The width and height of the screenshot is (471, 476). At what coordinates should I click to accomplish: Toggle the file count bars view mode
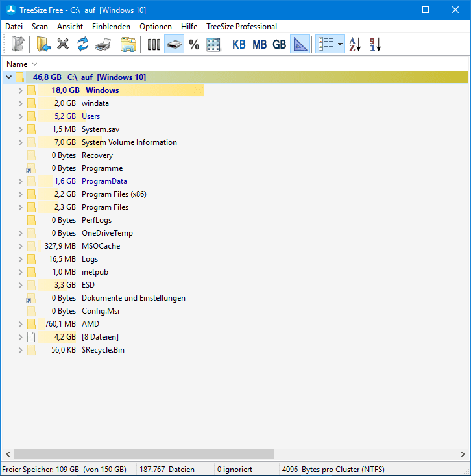[x=154, y=44]
